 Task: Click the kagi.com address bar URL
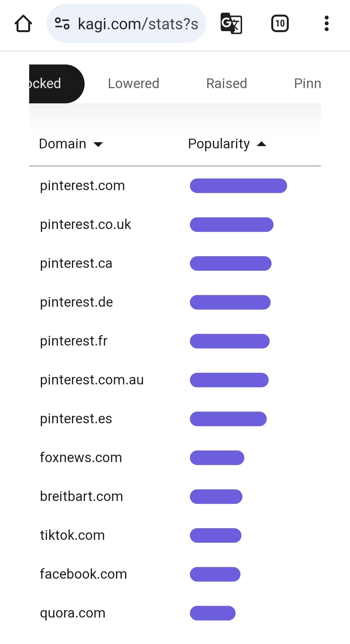pos(138,24)
